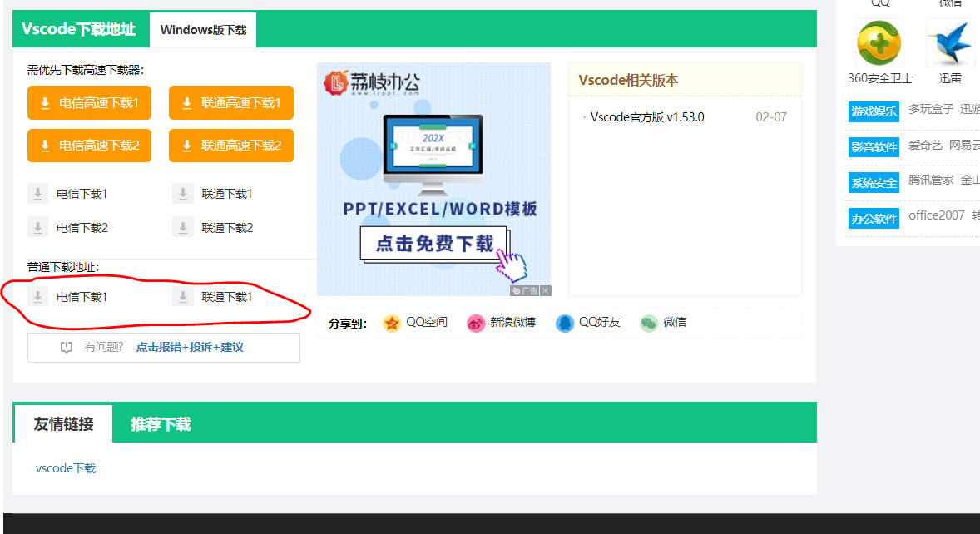Share via the QQ好友 penguin icon
The image size is (980, 534).
click(564, 323)
